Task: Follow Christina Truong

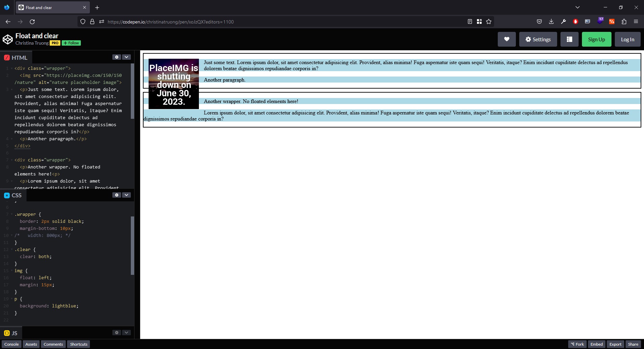Action: click(x=71, y=43)
